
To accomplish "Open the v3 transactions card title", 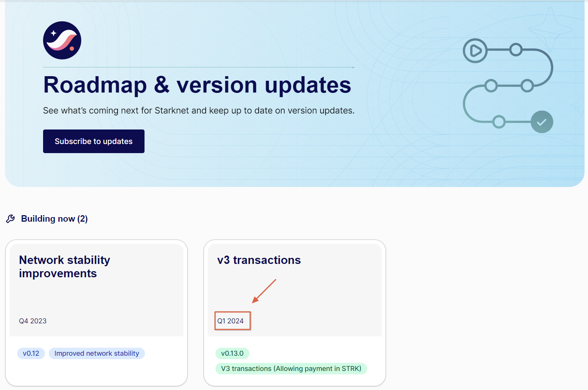I will (259, 260).
